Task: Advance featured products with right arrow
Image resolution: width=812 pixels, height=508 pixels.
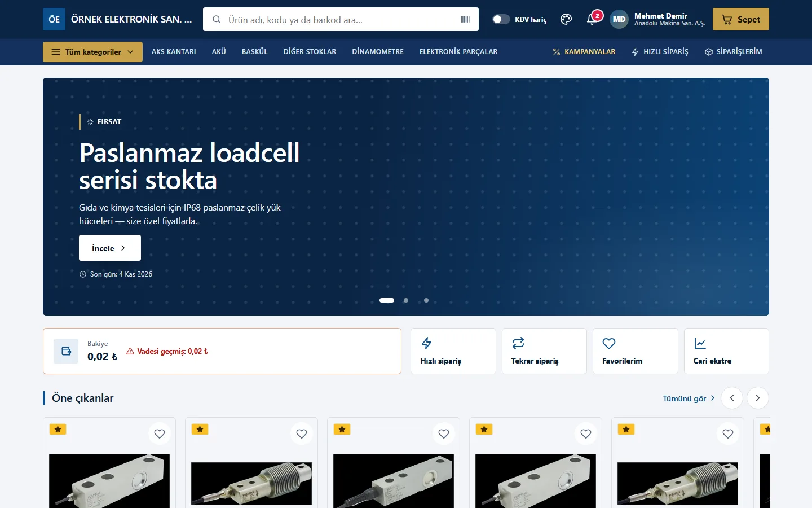Action: click(x=758, y=398)
